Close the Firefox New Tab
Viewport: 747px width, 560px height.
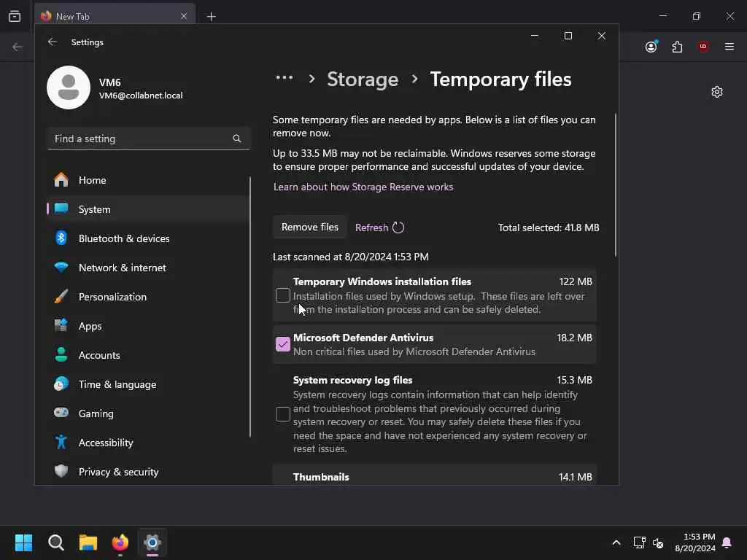pyautogui.click(x=184, y=16)
